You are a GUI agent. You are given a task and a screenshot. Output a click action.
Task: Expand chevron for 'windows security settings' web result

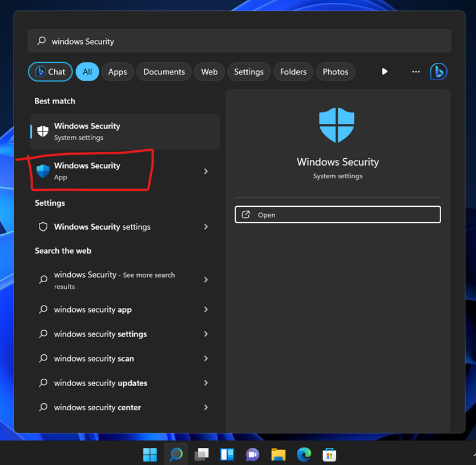206,334
